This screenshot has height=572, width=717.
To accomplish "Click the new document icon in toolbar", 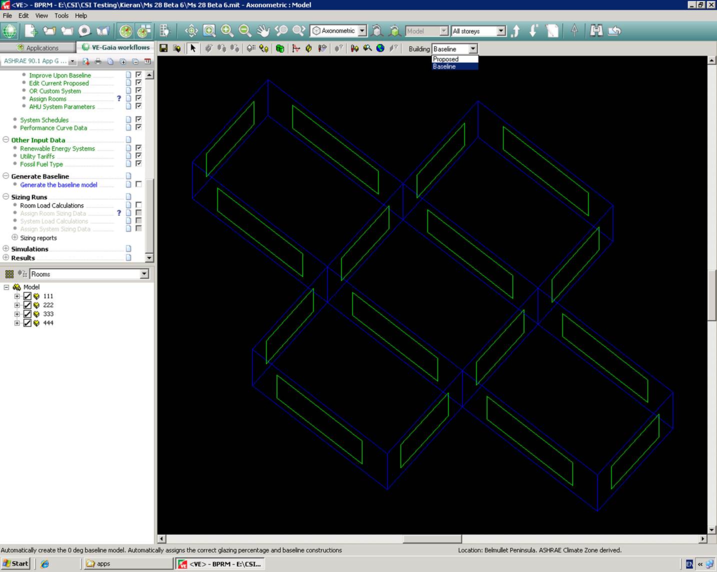I will (31, 31).
